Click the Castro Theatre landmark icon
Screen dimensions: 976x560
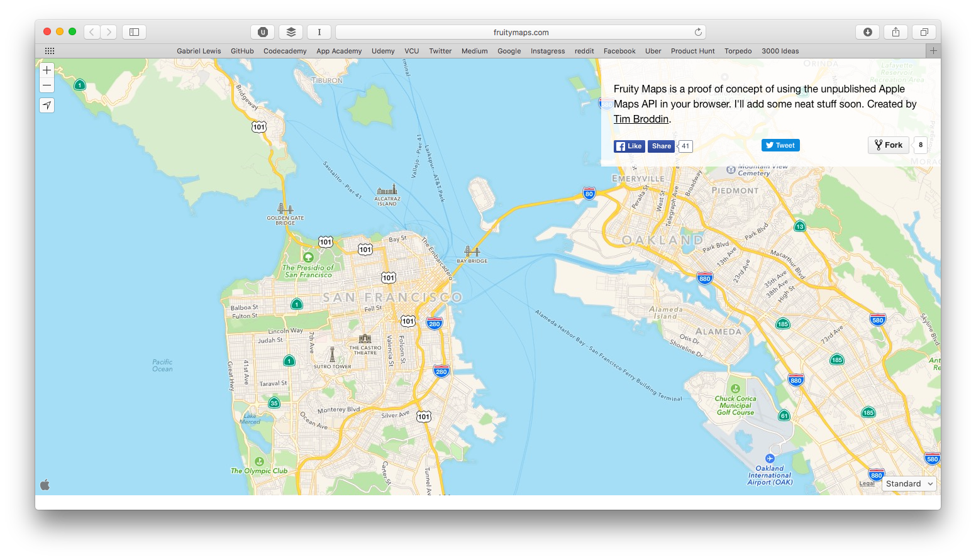[365, 339]
